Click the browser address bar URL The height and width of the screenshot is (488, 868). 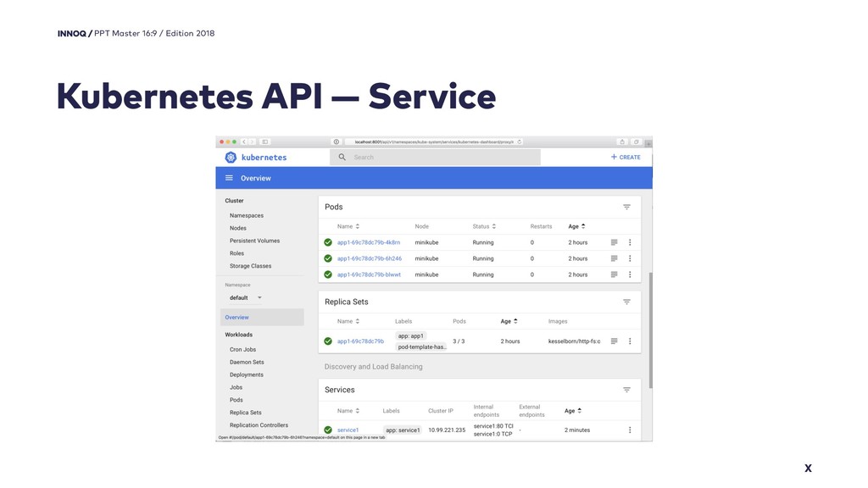[434, 141]
